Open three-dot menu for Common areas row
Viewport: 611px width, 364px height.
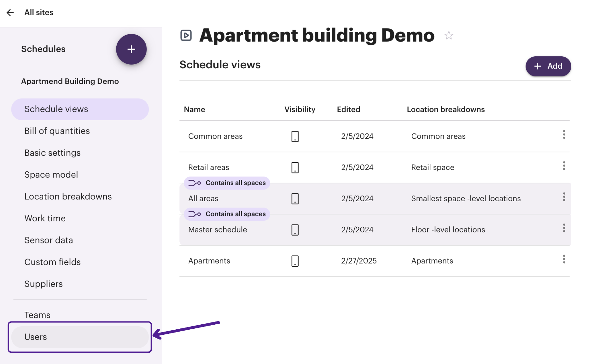coord(564,134)
